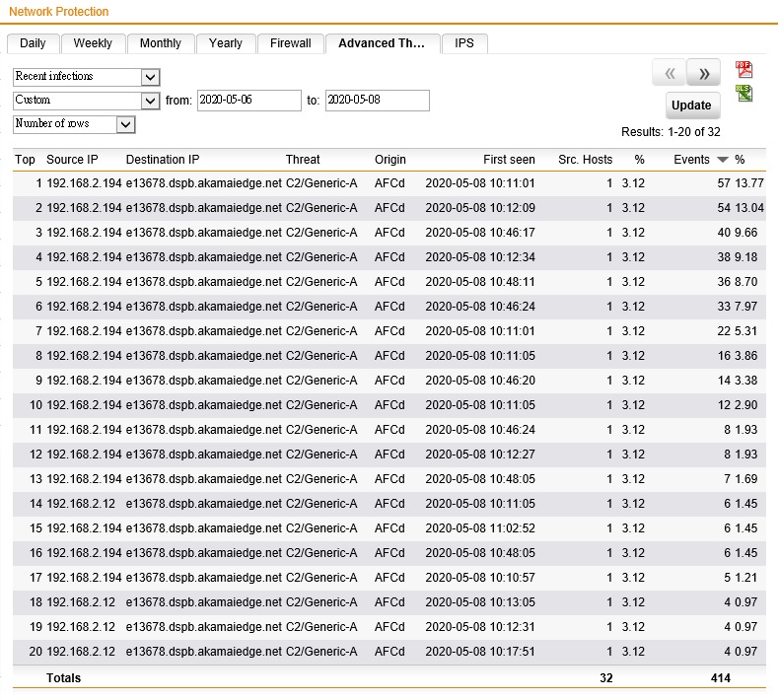
Task: Click source IP 192.168.2.12 in row 14
Action: [81, 504]
